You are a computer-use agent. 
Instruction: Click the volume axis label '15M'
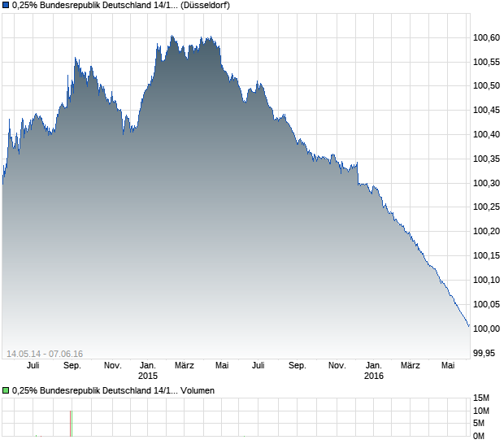tap(481, 398)
